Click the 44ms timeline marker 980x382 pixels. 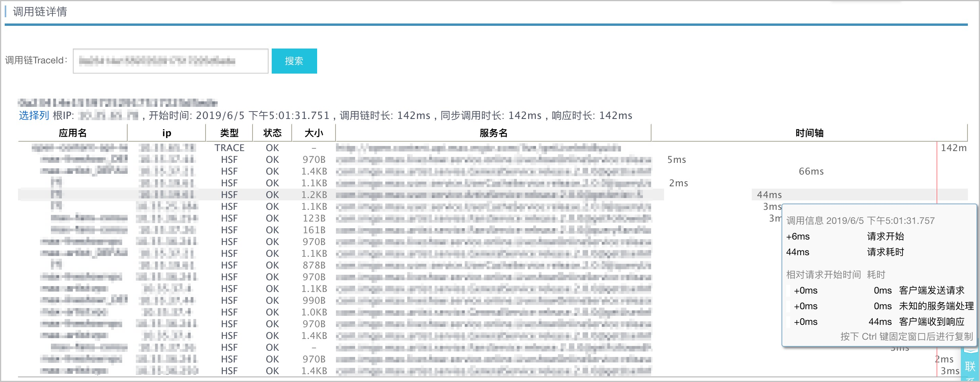(769, 195)
